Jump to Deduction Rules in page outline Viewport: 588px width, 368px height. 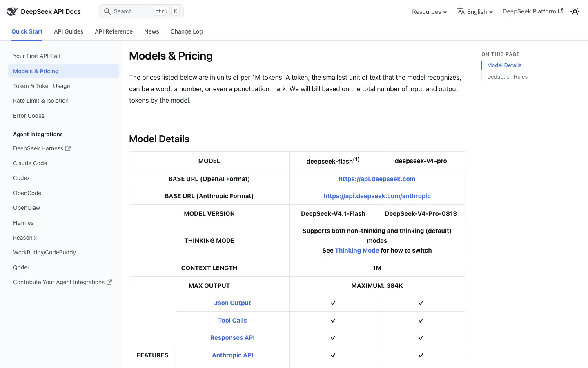point(507,76)
